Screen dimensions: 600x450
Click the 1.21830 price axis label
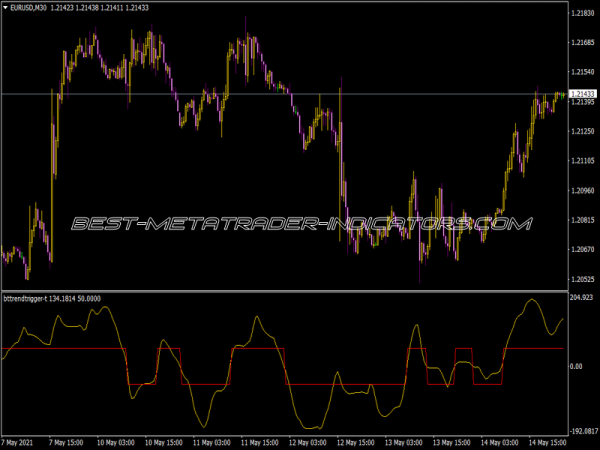(x=582, y=14)
